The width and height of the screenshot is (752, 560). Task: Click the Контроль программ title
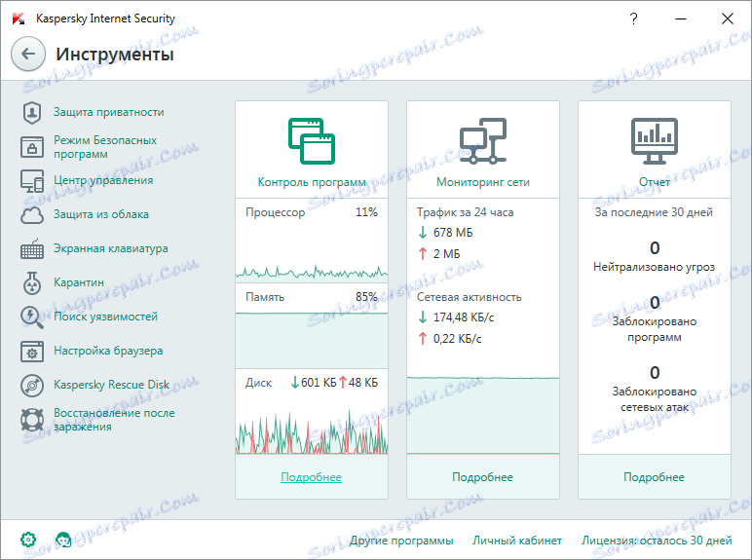click(x=312, y=182)
